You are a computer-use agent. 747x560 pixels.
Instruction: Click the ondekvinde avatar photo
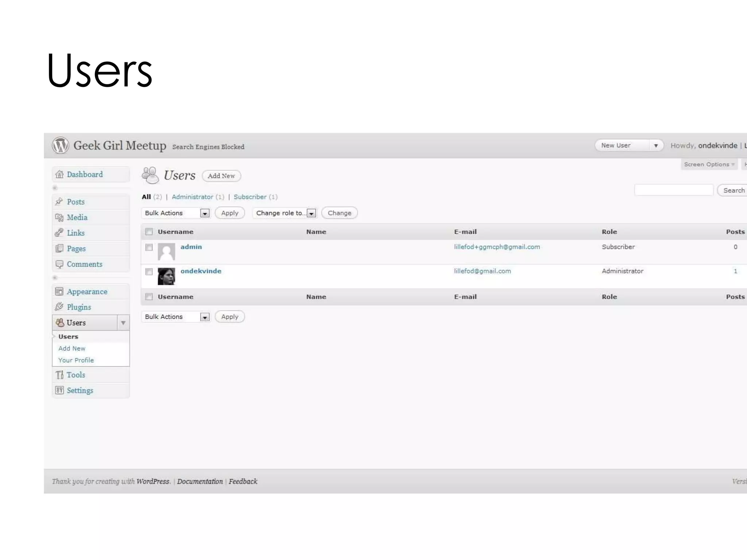pos(166,276)
